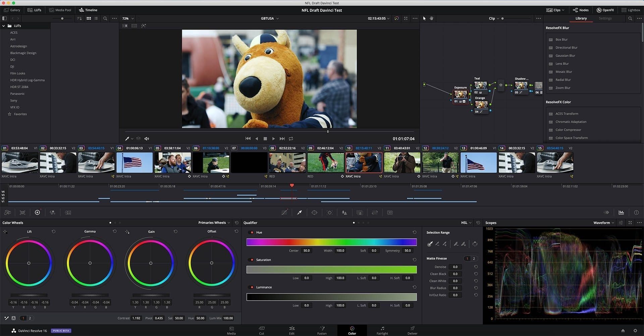
Task: Open the OpenFX Settings tab
Action: point(605,18)
